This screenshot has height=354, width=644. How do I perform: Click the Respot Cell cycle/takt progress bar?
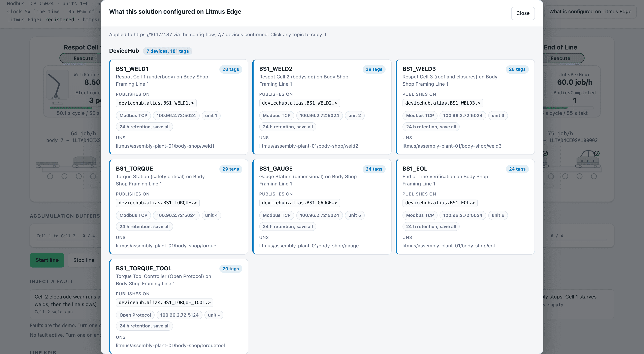(75, 108)
